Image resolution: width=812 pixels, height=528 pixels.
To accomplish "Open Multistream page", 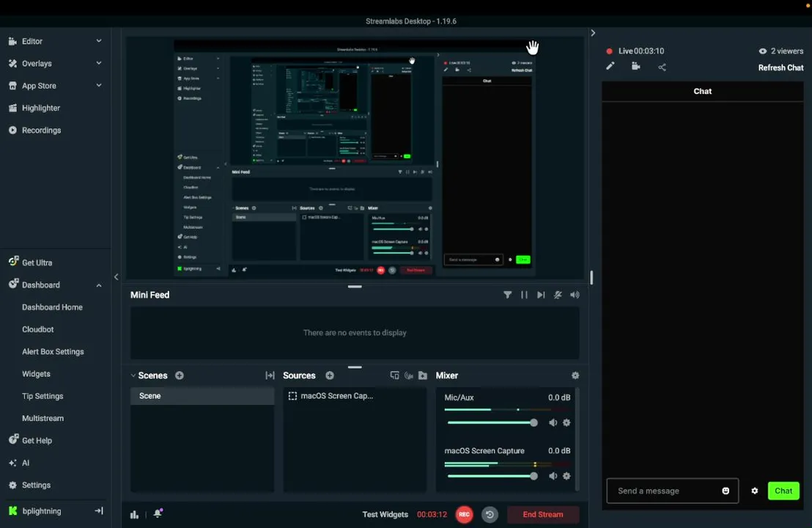I will click(43, 419).
